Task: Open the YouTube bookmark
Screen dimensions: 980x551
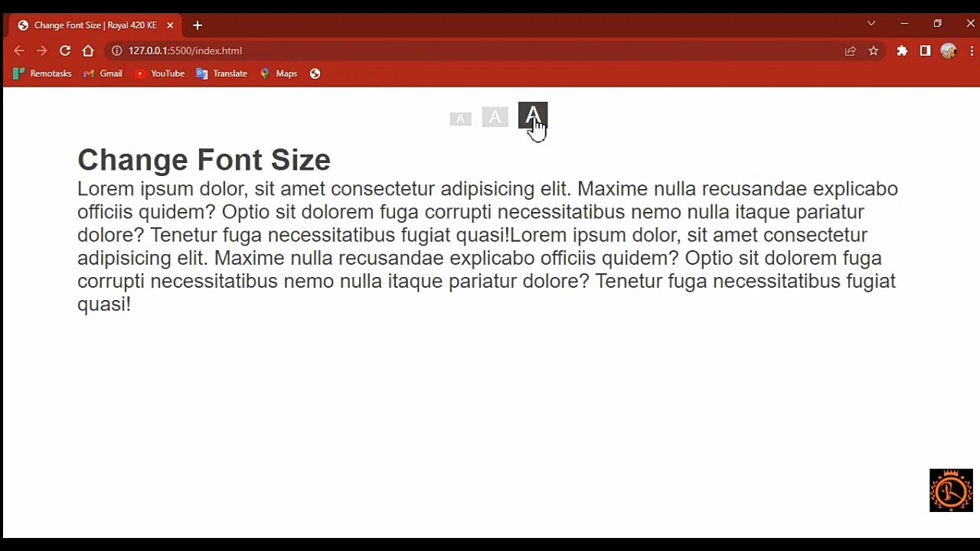Action: pos(159,73)
